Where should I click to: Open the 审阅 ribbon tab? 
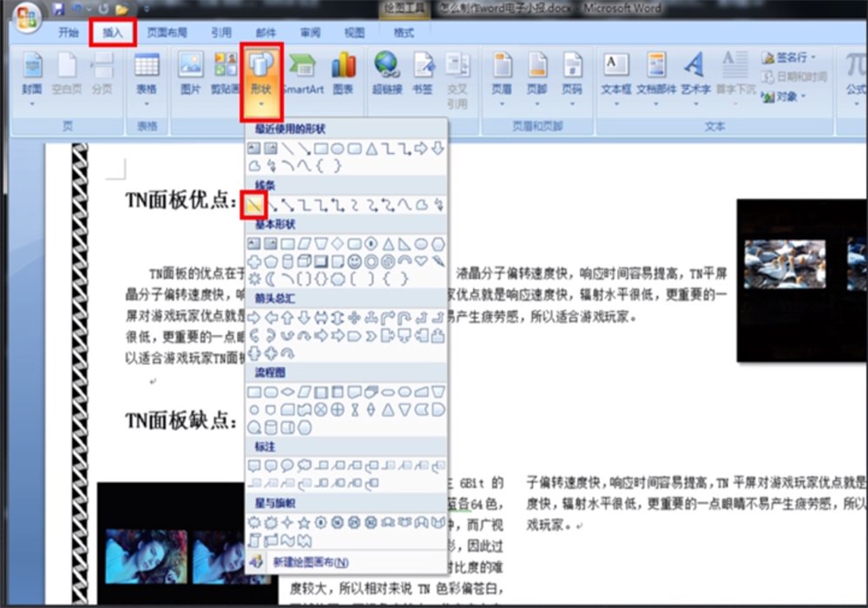pyautogui.click(x=309, y=31)
